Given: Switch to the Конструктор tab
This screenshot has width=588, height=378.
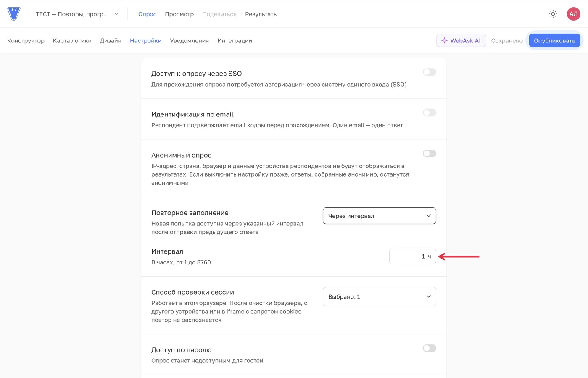Looking at the screenshot, I should click(x=26, y=40).
